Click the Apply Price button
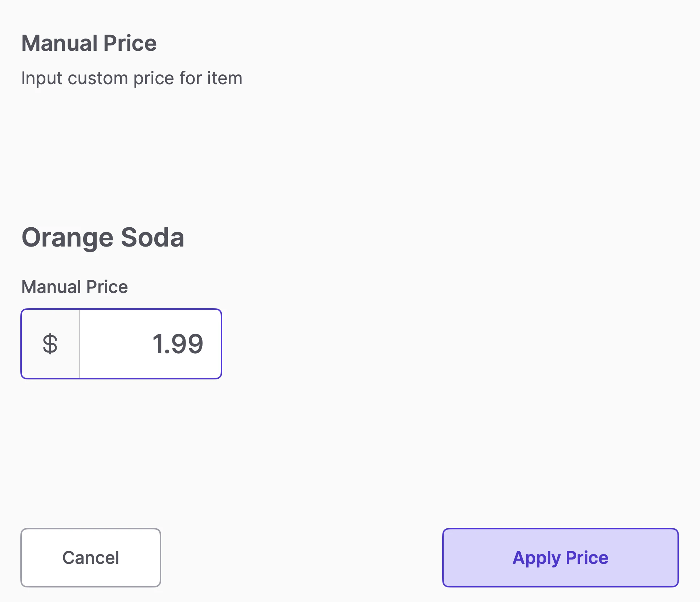The height and width of the screenshot is (602, 700). click(x=560, y=557)
